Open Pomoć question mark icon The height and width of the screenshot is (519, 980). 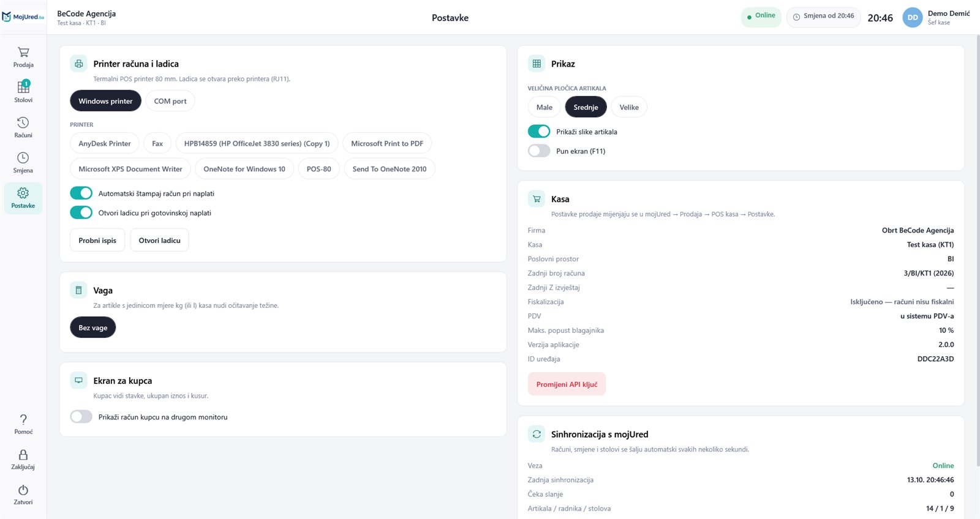(x=23, y=419)
